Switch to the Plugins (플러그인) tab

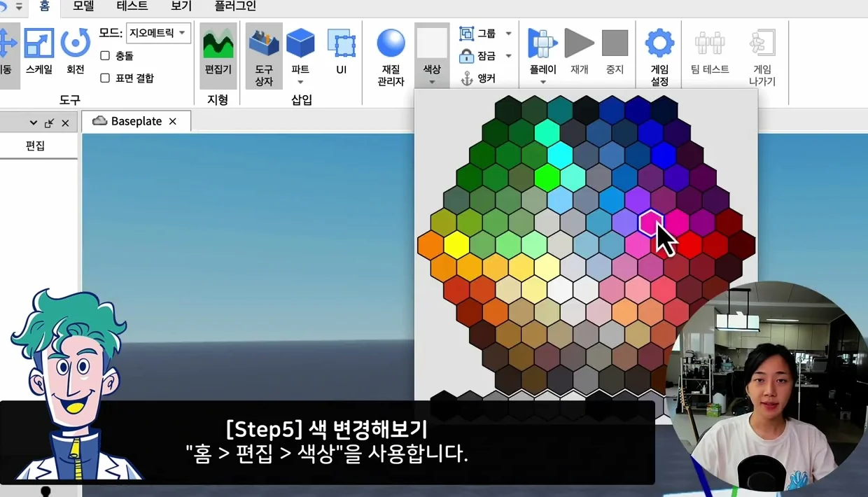tap(235, 6)
